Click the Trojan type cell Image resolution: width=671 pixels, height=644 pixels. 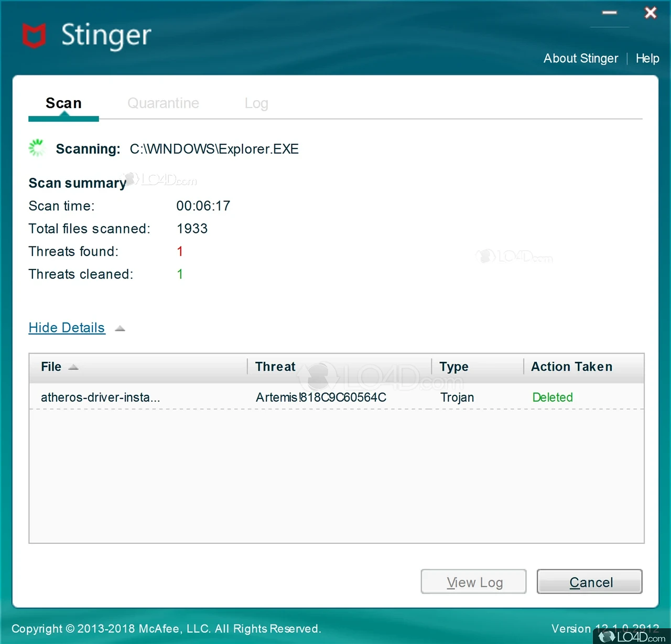point(457,398)
